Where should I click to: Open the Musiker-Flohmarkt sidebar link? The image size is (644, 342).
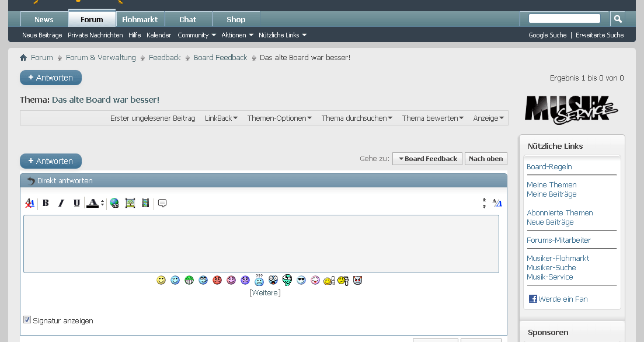(558, 258)
